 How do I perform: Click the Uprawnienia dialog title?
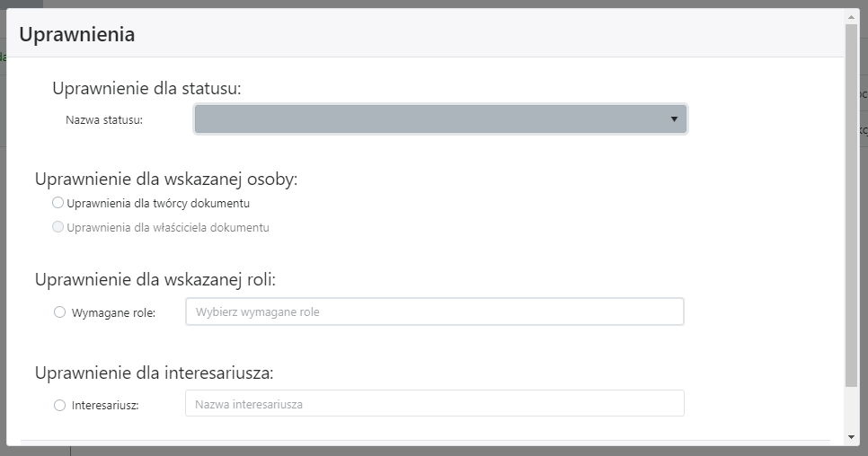coord(77,34)
